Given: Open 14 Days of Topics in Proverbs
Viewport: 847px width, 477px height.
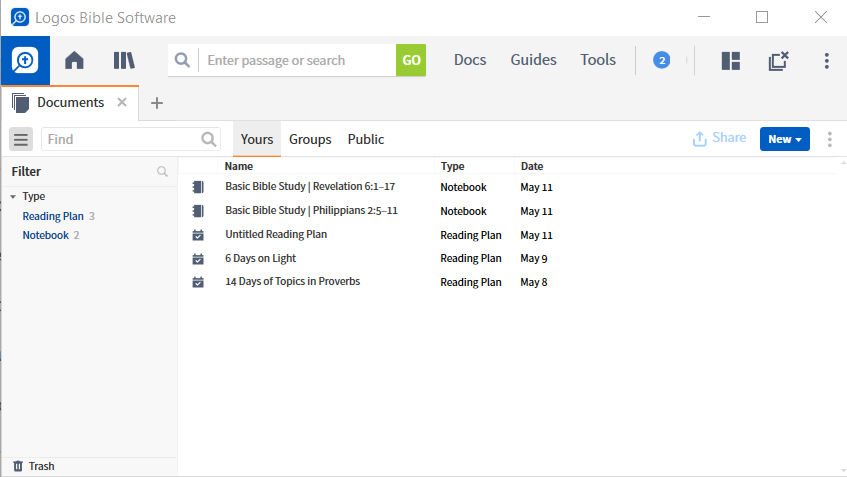Looking at the screenshot, I should 292,281.
